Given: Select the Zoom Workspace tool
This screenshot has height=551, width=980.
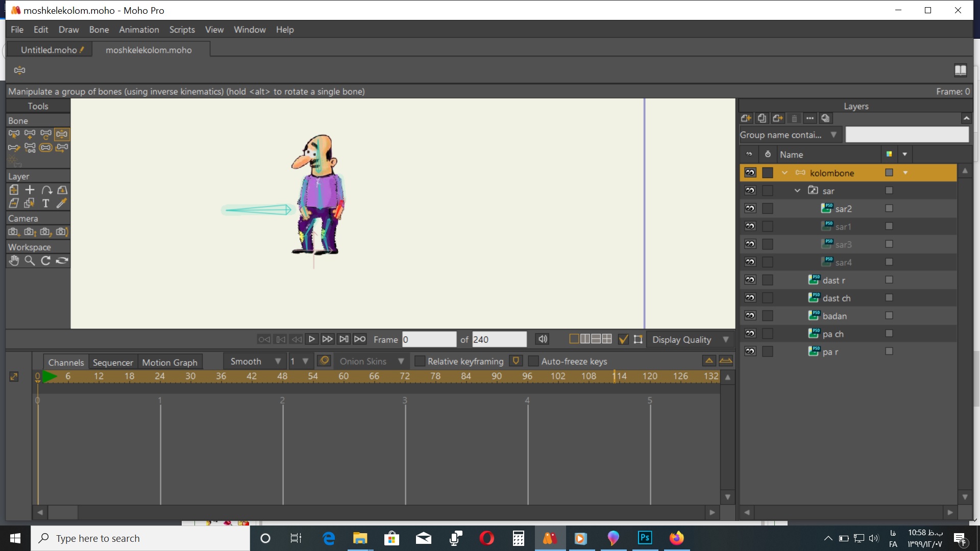Looking at the screenshot, I should click(30, 260).
